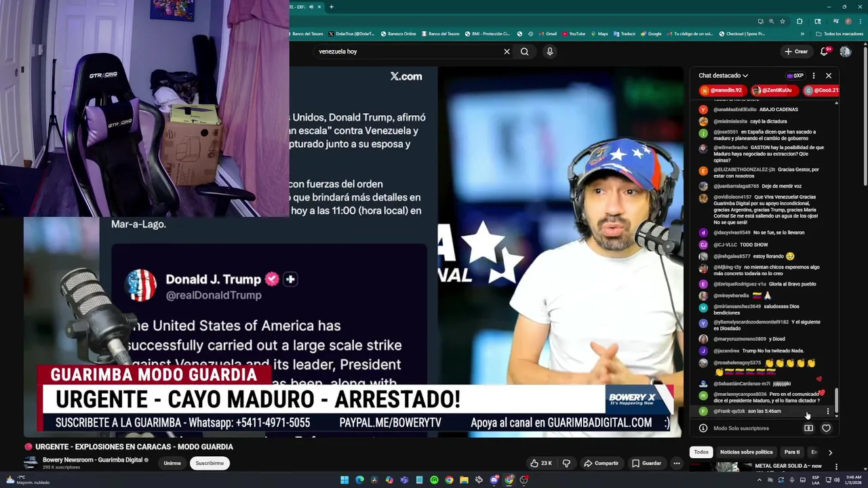Open more actions menu under the video

(676, 464)
